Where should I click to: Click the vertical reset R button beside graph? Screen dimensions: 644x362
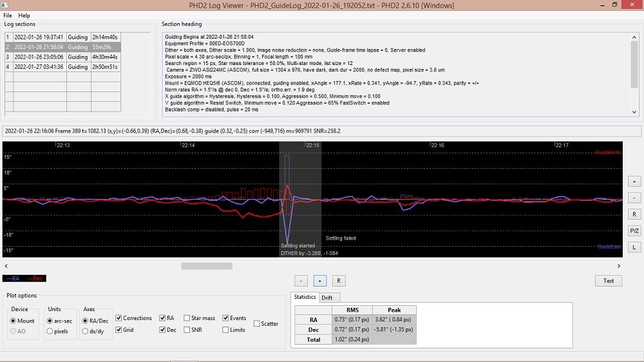click(x=634, y=214)
